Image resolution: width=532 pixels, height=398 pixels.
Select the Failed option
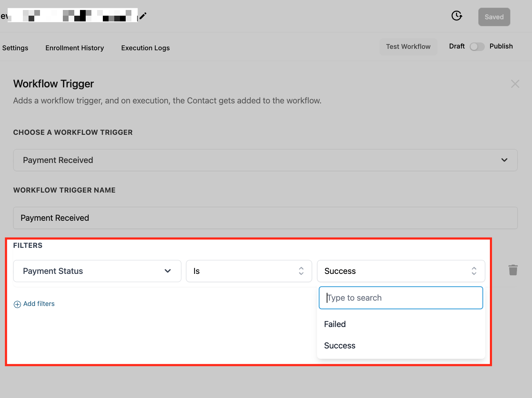coord(401,324)
